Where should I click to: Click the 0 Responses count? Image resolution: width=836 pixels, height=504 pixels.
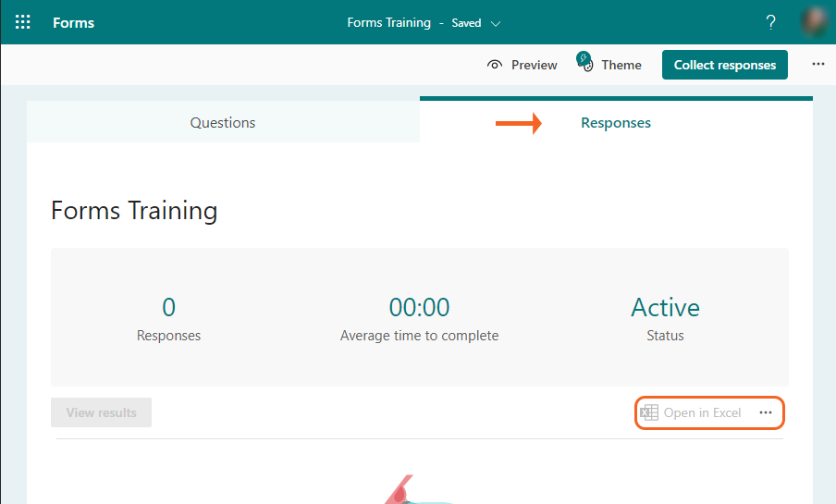168,307
